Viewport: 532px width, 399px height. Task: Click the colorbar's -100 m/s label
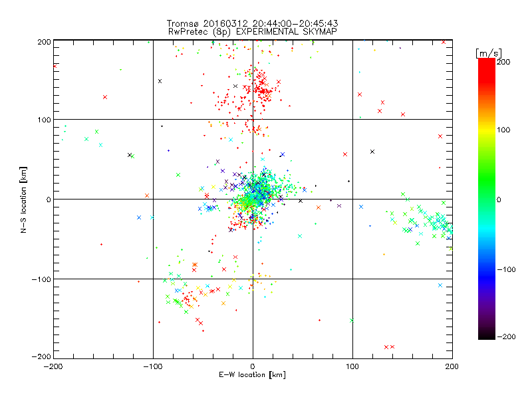pyautogui.click(x=506, y=269)
